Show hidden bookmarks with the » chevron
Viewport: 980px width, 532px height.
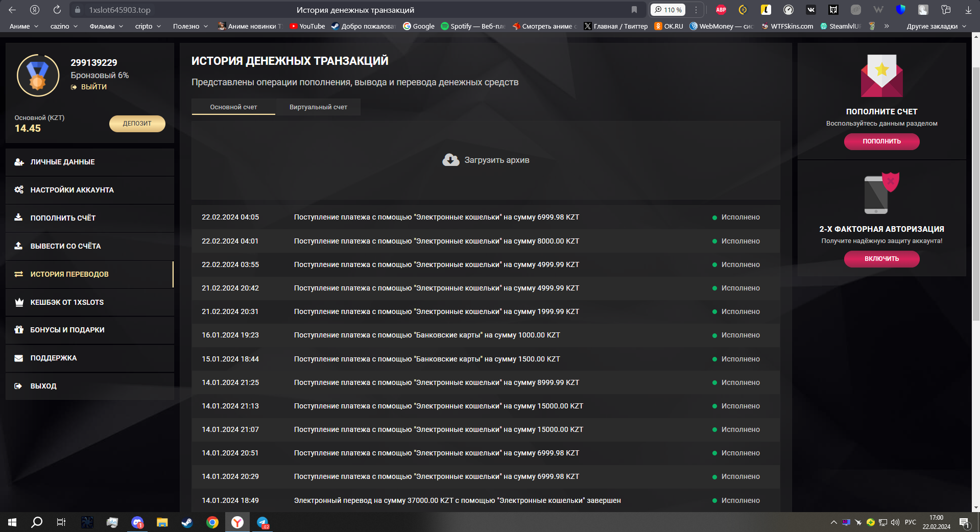pyautogui.click(x=887, y=26)
